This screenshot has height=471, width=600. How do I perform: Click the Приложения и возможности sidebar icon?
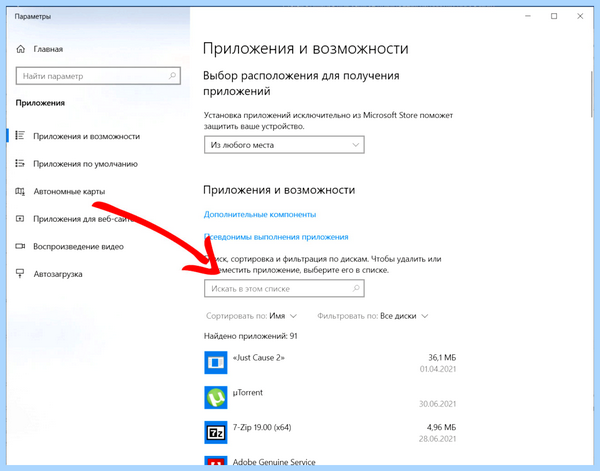click(20, 136)
